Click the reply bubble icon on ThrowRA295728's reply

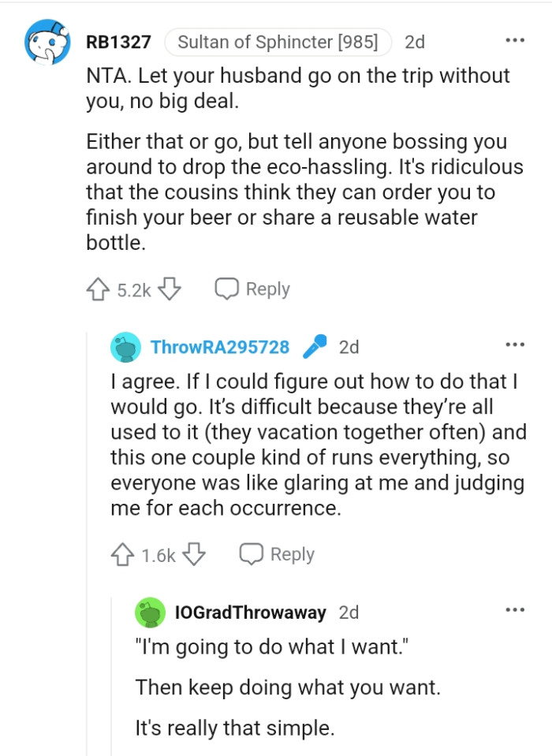coord(252,553)
